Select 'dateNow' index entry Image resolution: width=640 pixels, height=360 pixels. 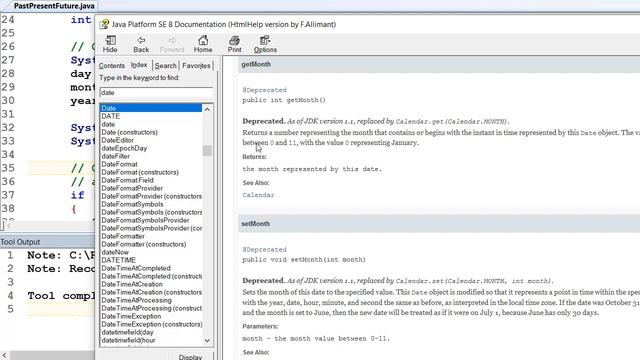click(x=115, y=252)
